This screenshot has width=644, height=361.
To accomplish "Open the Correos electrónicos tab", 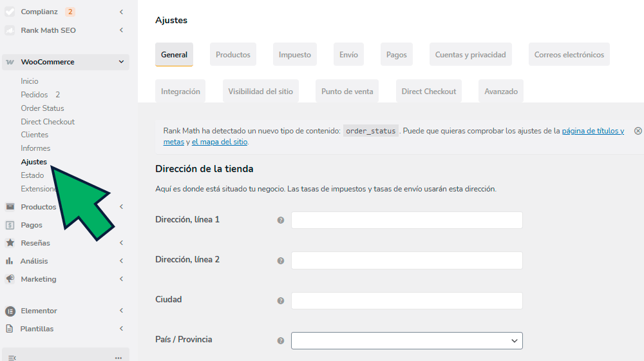I will [x=569, y=54].
